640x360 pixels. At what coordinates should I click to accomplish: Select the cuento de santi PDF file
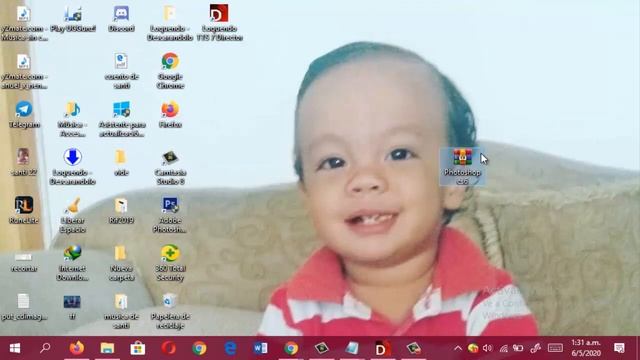(121, 71)
